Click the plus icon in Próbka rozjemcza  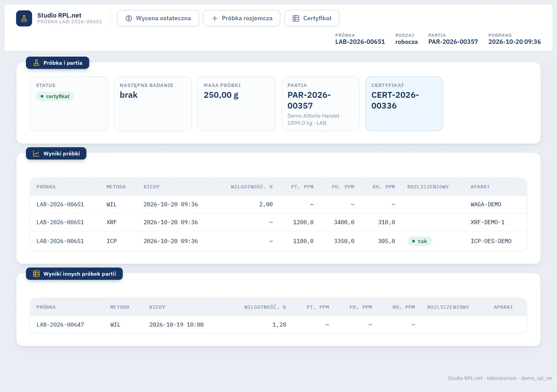pos(214,18)
